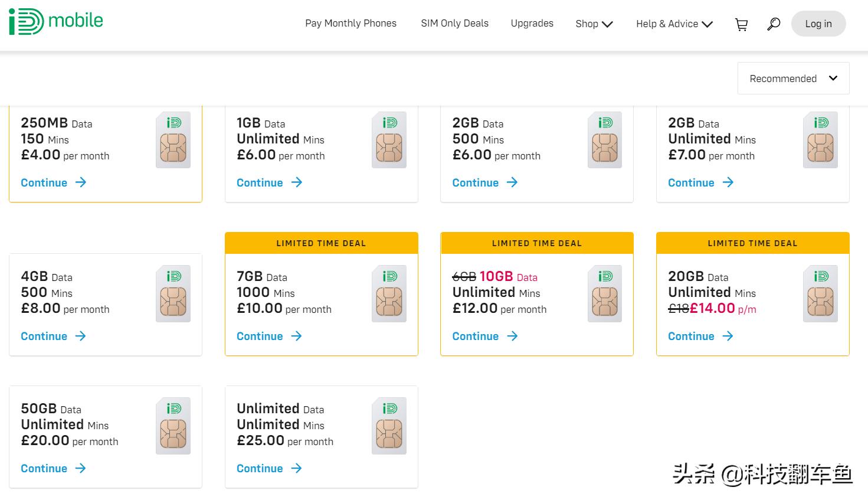Viewport: 868px width, 500px height.
Task: Click SIM card image on 50GB plan
Action: click(173, 426)
